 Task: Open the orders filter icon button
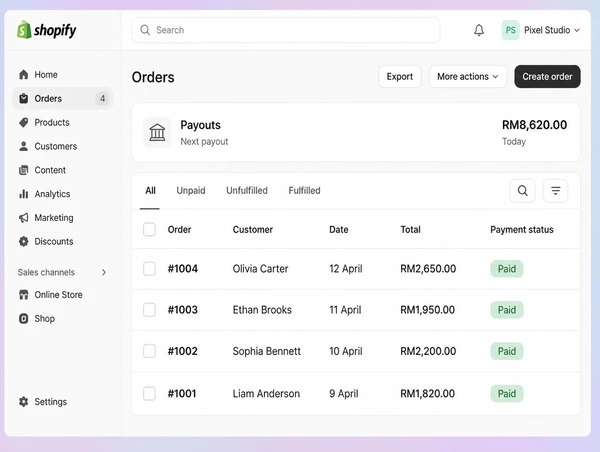tap(555, 191)
